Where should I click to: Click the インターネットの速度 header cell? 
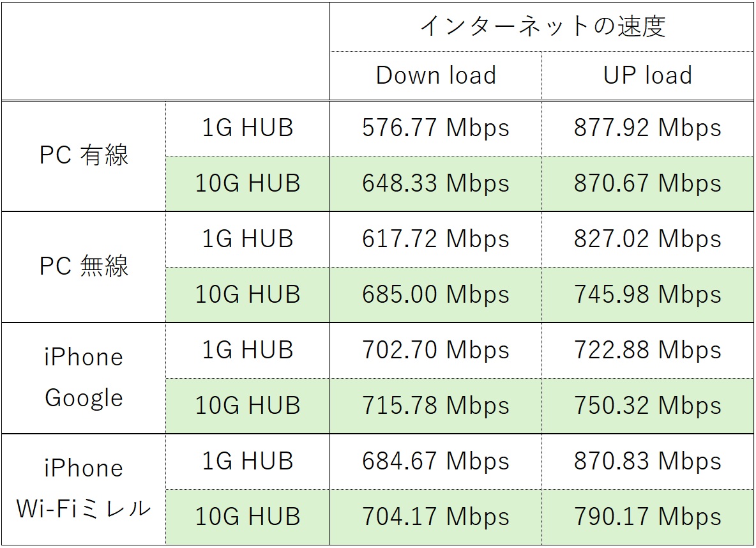coord(541,26)
